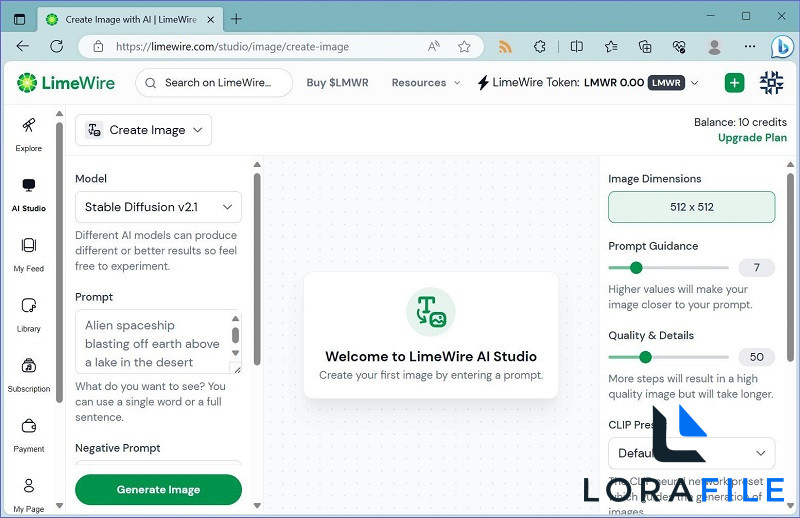Screen dimensions: 800x518
Task: Select AI Studio in sidebar
Action: click(x=29, y=195)
